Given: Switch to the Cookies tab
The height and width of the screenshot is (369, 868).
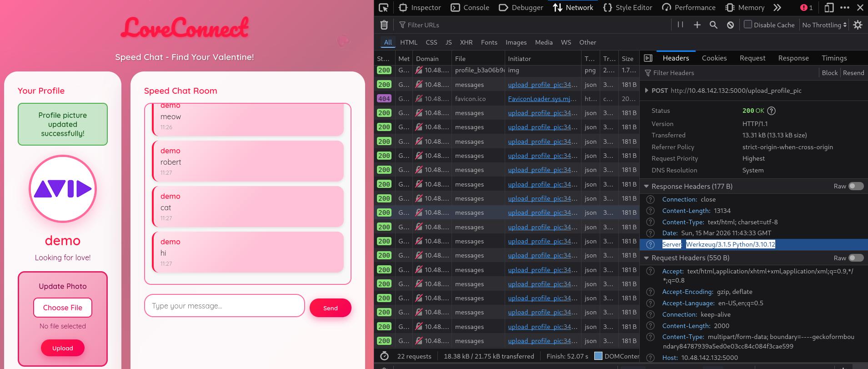Looking at the screenshot, I should point(714,58).
